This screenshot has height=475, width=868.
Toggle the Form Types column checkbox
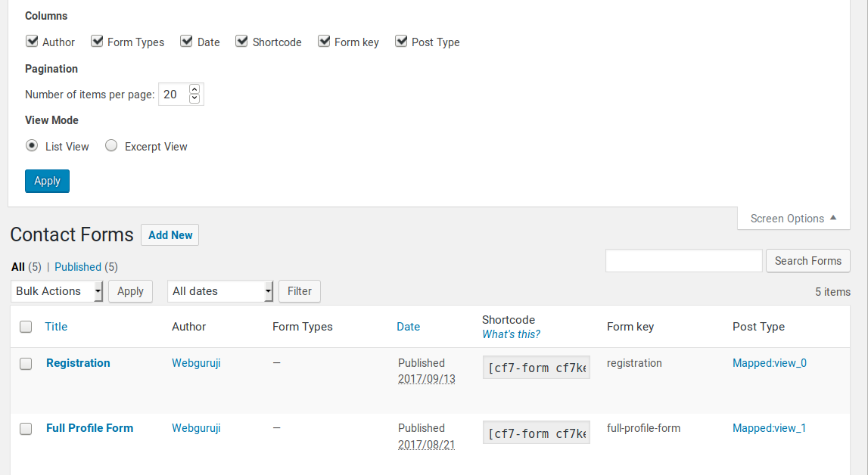click(97, 42)
